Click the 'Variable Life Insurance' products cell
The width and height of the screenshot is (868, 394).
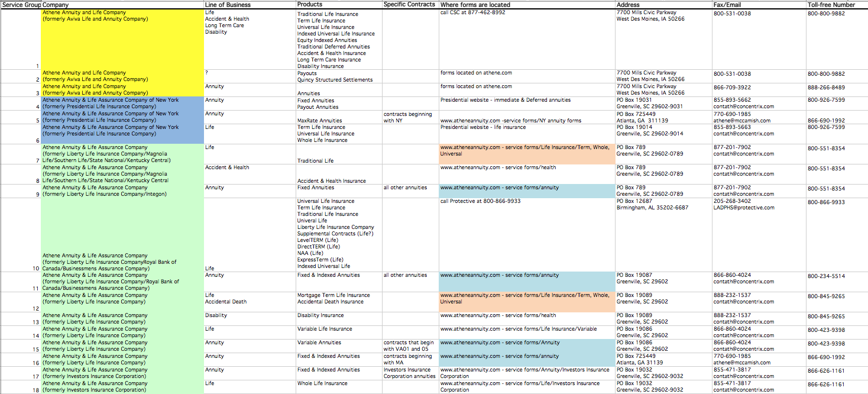pos(338,332)
